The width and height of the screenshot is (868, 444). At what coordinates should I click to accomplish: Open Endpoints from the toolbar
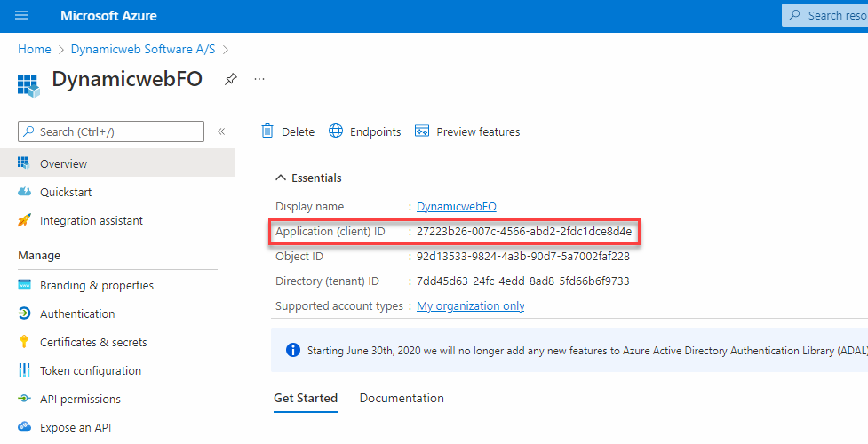(364, 131)
